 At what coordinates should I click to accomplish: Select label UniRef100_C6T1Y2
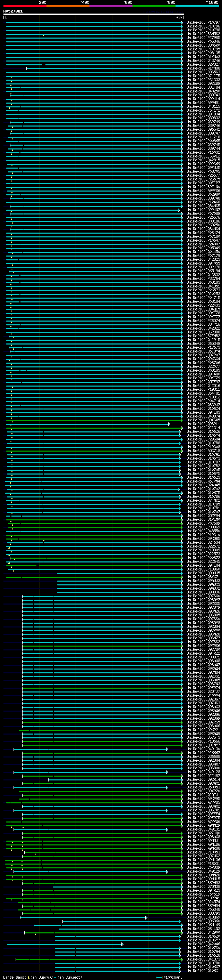point(203,110)
